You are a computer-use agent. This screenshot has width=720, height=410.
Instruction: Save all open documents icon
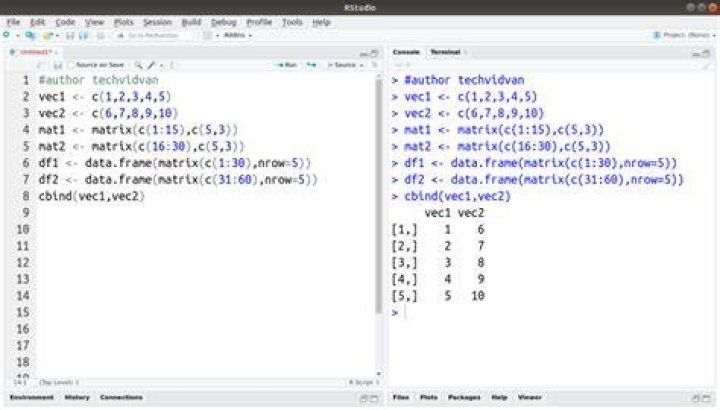click(84, 35)
